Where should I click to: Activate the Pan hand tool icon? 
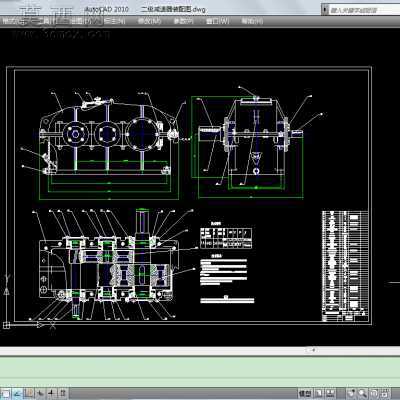[x=352, y=394]
